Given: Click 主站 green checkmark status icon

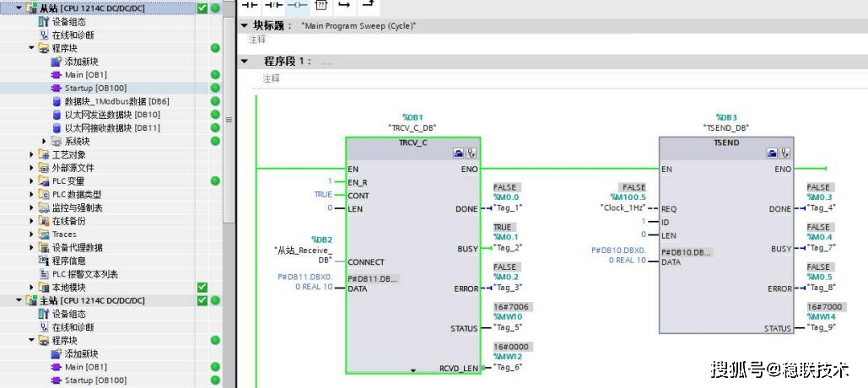Looking at the screenshot, I should tap(202, 300).
